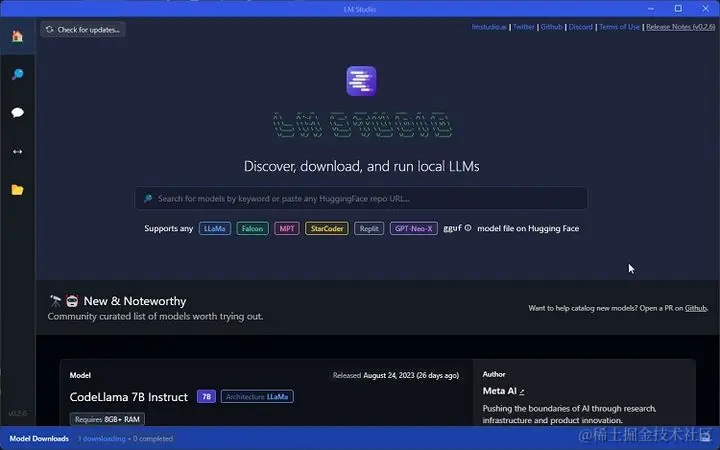Click the StarCoder architecture tag
Image resolution: width=720 pixels, height=450 pixels.
(x=326, y=228)
